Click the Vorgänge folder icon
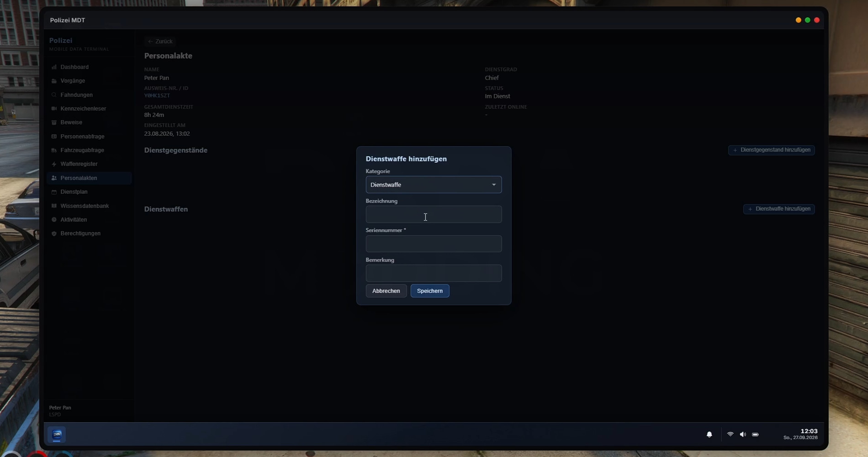This screenshot has width=868, height=457. [x=54, y=81]
